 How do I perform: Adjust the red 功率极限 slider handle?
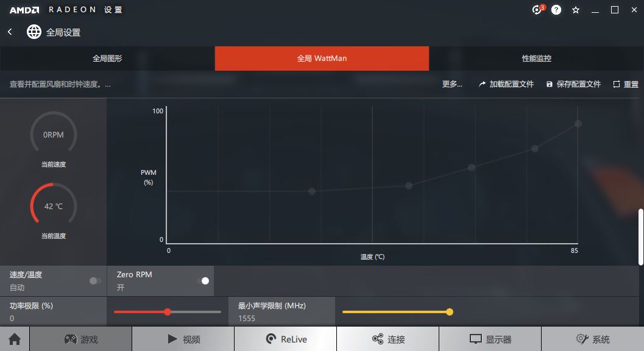click(x=168, y=312)
